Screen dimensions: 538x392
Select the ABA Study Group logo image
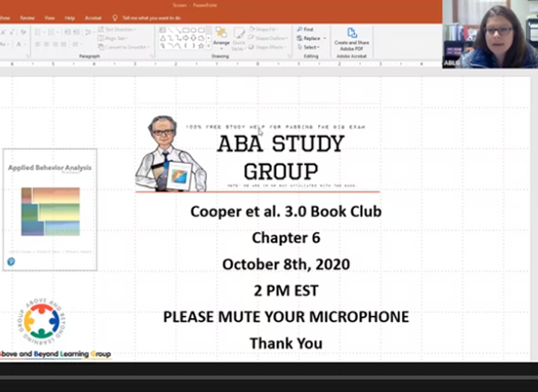pos(258,153)
